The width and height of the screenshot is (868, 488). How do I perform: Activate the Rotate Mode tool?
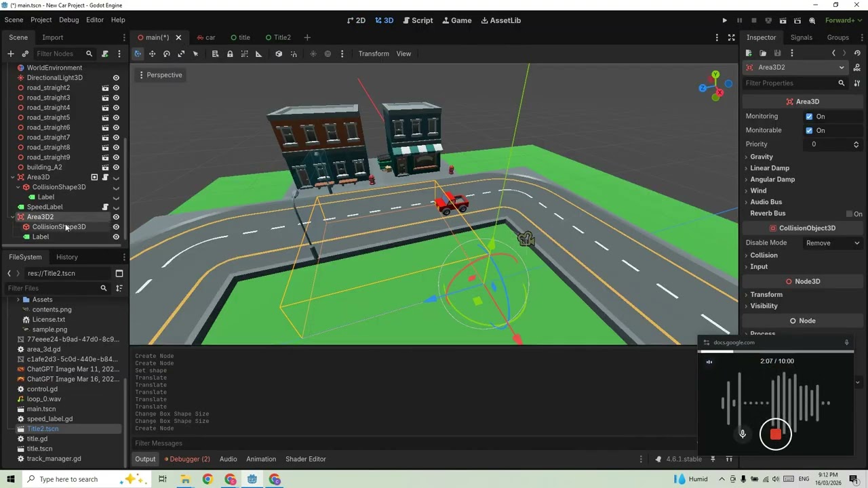[166, 54]
